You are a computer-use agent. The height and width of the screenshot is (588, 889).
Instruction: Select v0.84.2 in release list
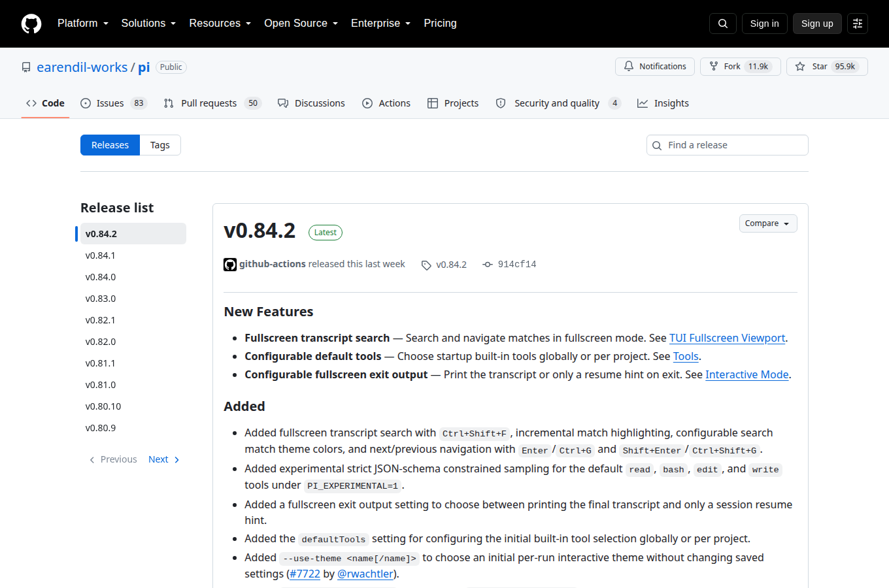[x=133, y=234]
